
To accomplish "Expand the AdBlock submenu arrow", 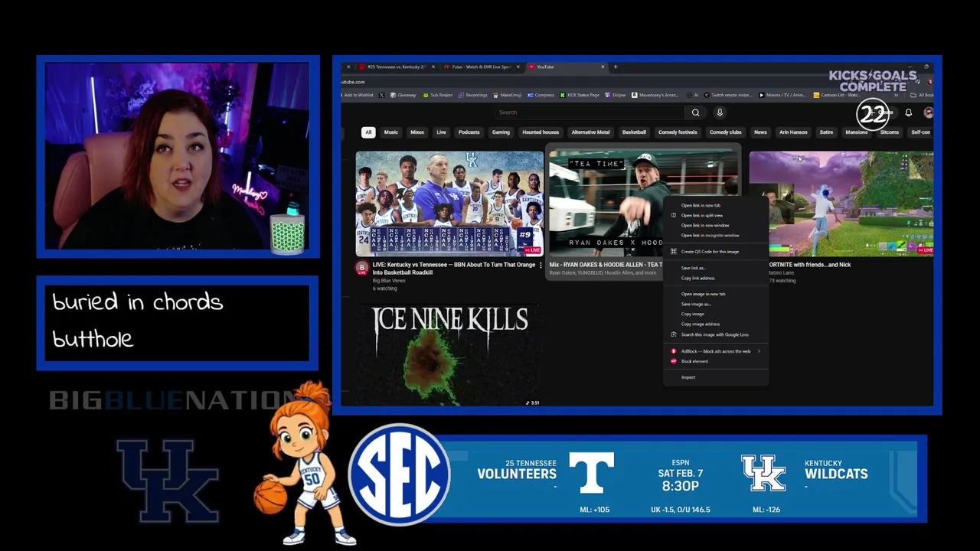I will (x=759, y=351).
